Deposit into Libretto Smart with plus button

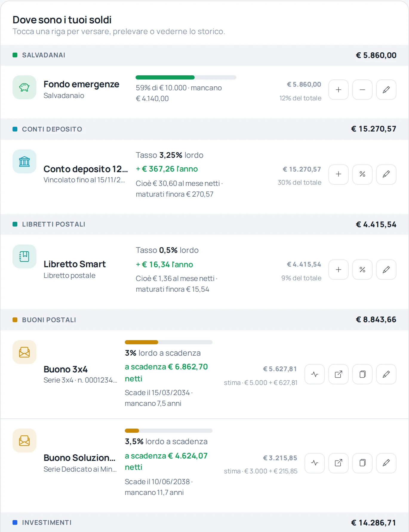(339, 270)
